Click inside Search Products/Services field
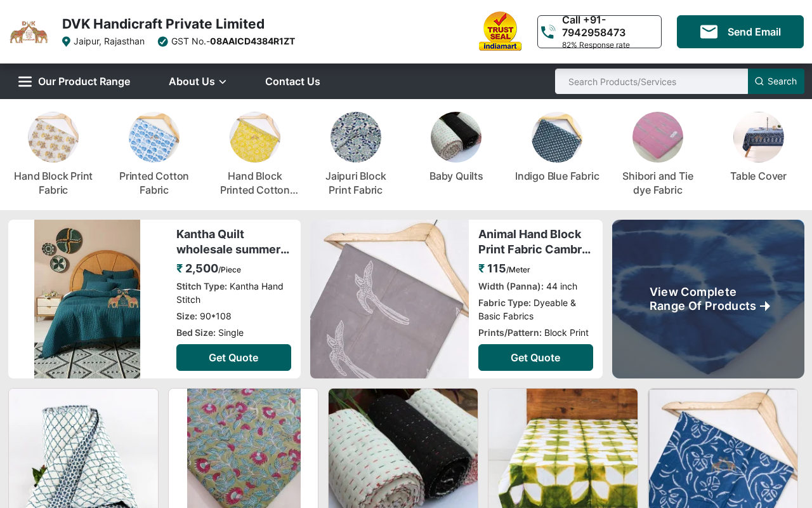The width and height of the screenshot is (812, 508). (652, 81)
